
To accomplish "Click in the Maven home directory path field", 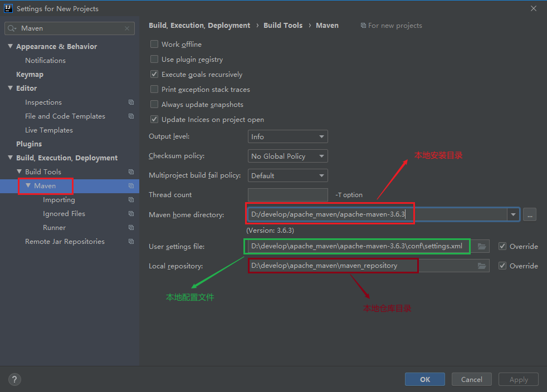I will point(378,214).
